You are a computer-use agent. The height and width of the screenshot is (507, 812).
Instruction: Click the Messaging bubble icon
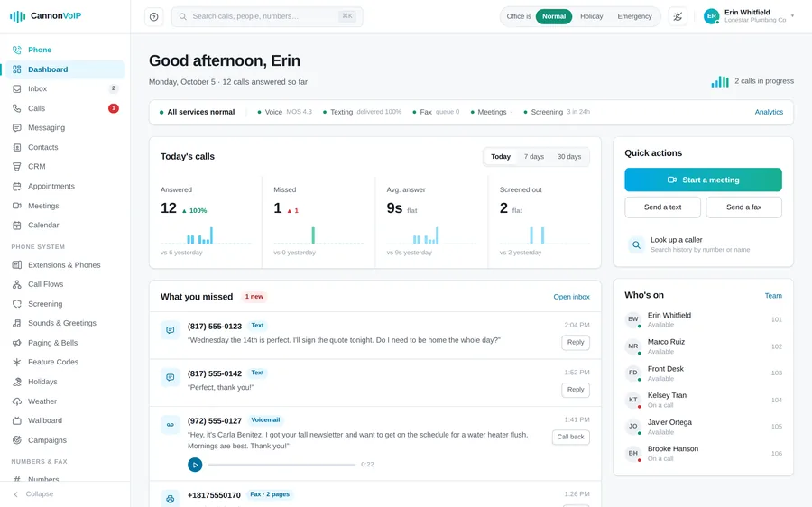17,128
